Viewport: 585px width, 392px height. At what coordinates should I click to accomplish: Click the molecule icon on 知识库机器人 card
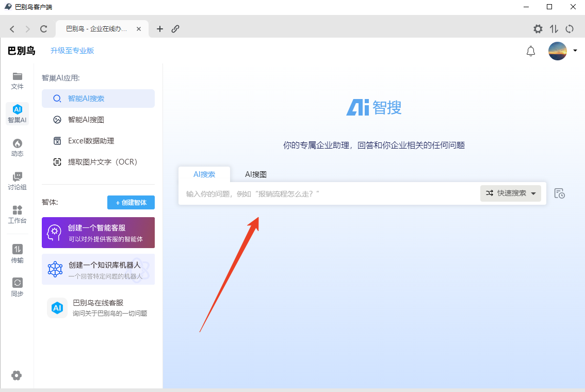tap(55, 269)
